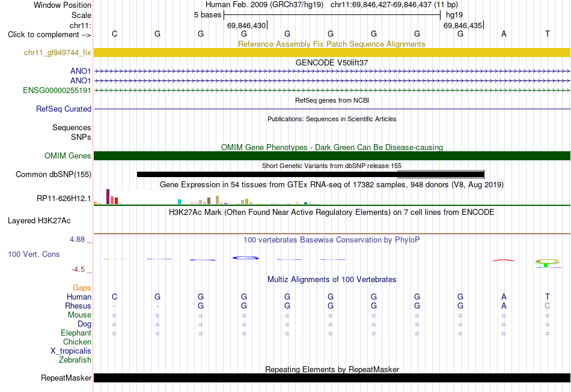
Task: Click the Dog species label
Action: tap(84, 324)
